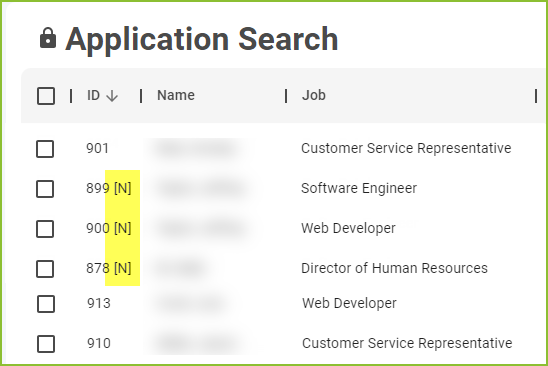Check the box for application 901
The height and width of the screenshot is (366, 548).
click(45, 149)
